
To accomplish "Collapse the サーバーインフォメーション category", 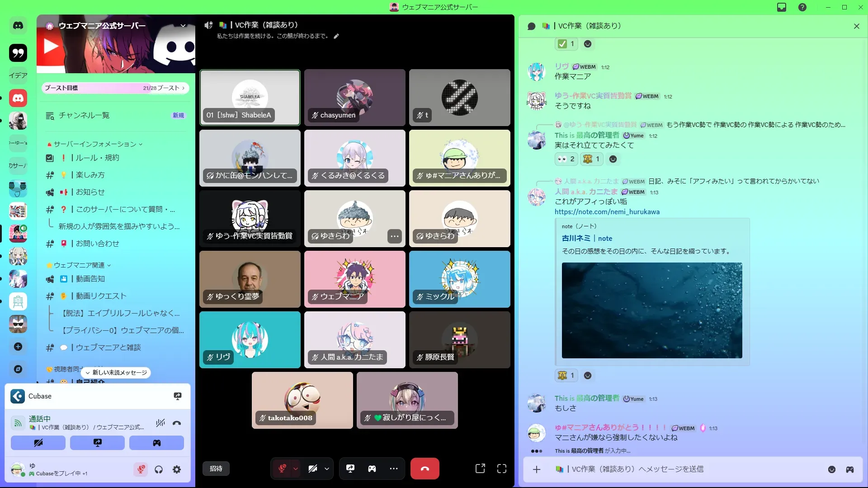I will click(95, 144).
